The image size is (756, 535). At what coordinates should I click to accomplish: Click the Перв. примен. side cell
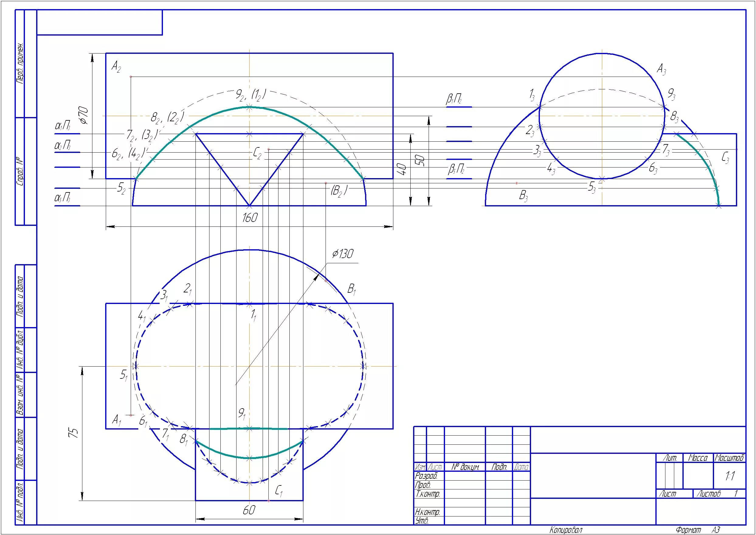coord(20,63)
